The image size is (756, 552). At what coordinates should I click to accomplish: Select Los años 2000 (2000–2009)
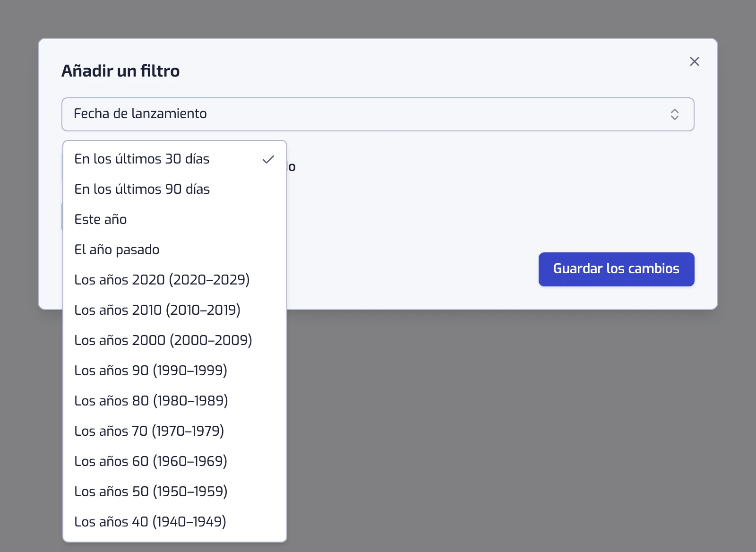(x=175, y=340)
